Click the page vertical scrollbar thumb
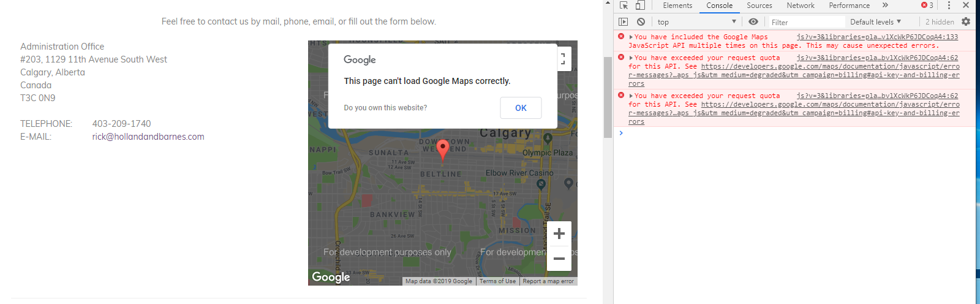Viewport: 980px width, 304px height. coord(608,97)
